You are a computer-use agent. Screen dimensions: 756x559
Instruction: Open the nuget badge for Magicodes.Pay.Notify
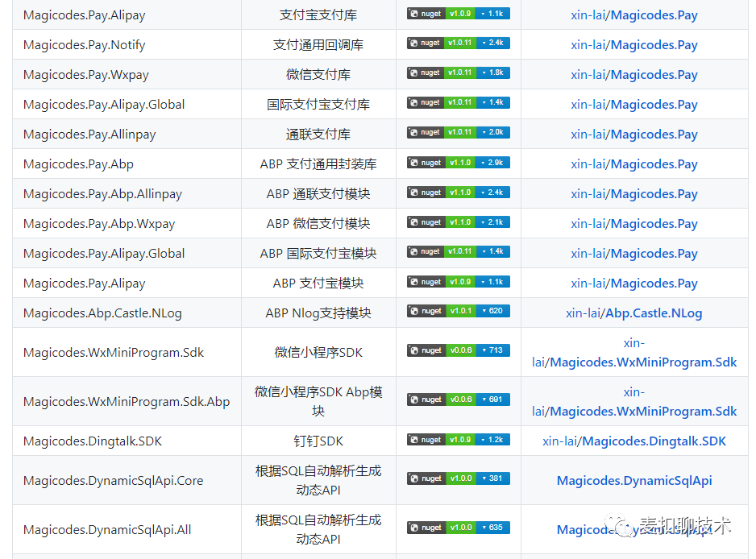pyautogui.click(x=458, y=43)
